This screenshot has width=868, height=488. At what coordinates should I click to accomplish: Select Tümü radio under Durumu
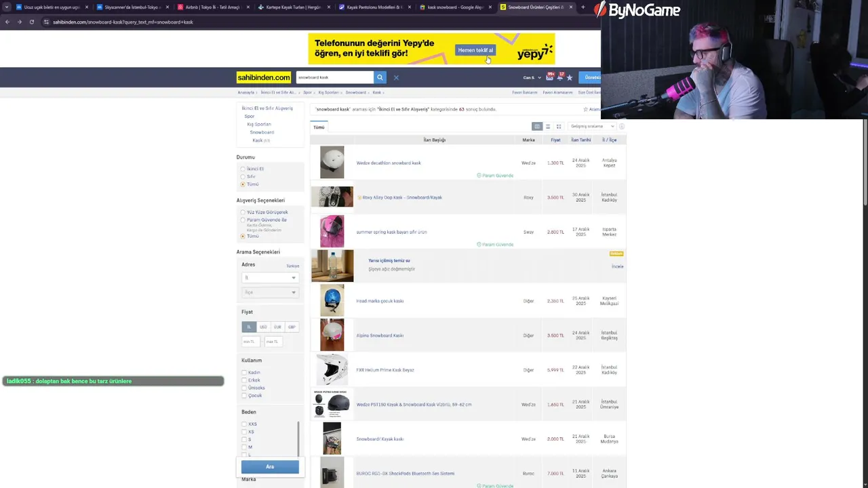(243, 184)
